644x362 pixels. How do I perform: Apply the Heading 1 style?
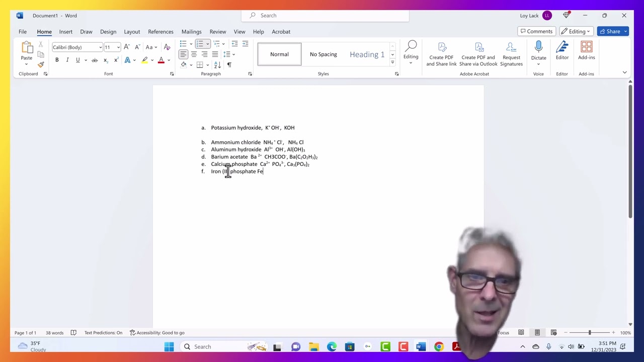367,54
